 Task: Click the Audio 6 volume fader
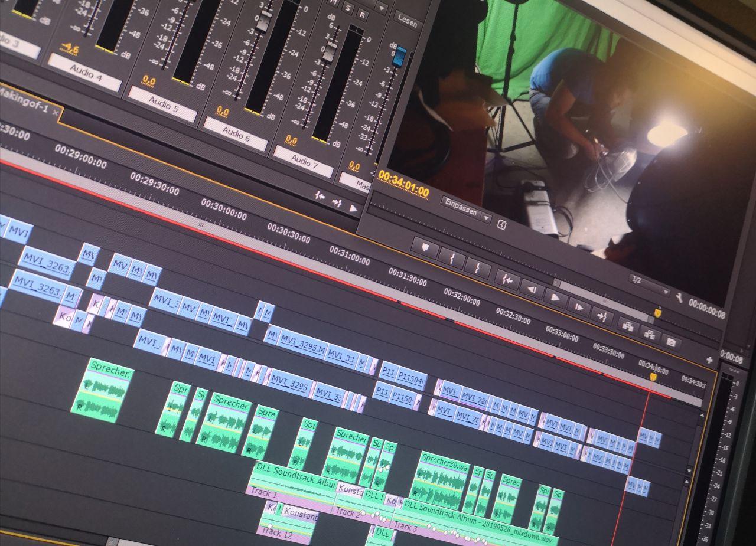tap(263, 22)
